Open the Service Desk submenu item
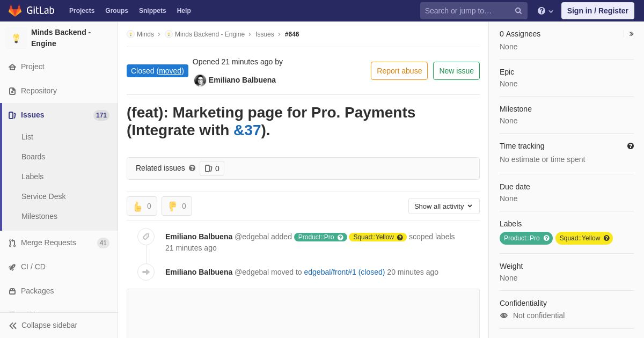 click(x=43, y=196)
